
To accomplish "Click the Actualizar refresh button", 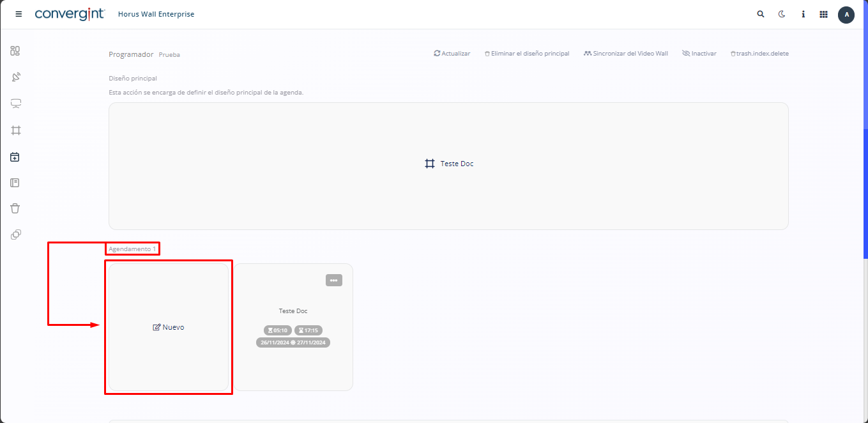I will click(452, 54).
